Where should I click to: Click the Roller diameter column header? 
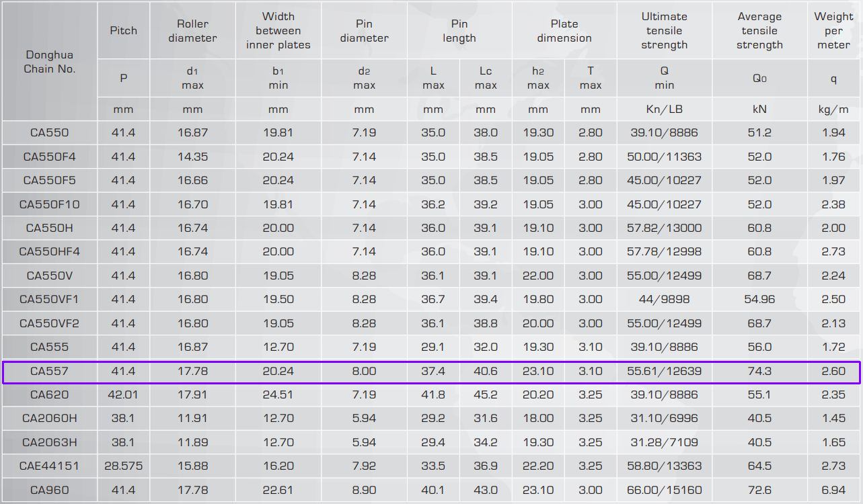pos(192,31)
